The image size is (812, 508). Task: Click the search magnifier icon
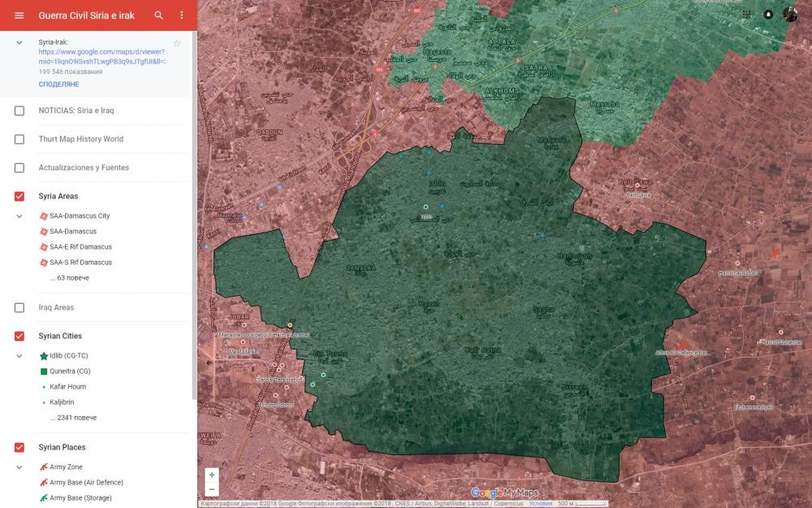[x=159, y=15]
